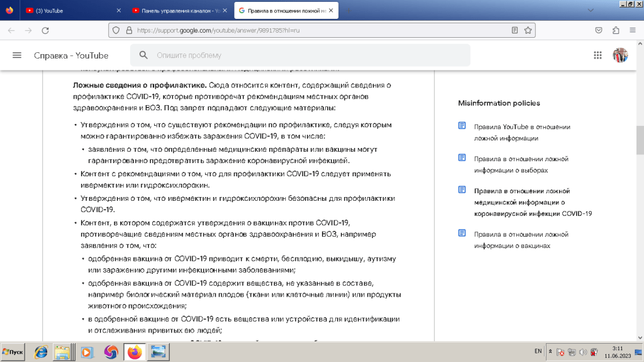Screen dimensions: 644x362
Task: Open the Google account avatar
Action: coord(620,55)
